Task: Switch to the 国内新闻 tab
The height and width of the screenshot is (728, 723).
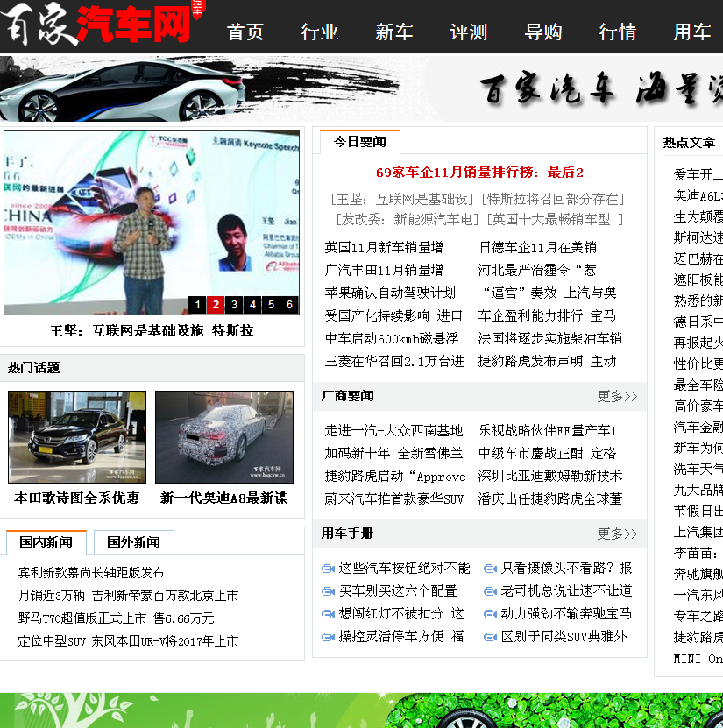Action: (46, 541)
